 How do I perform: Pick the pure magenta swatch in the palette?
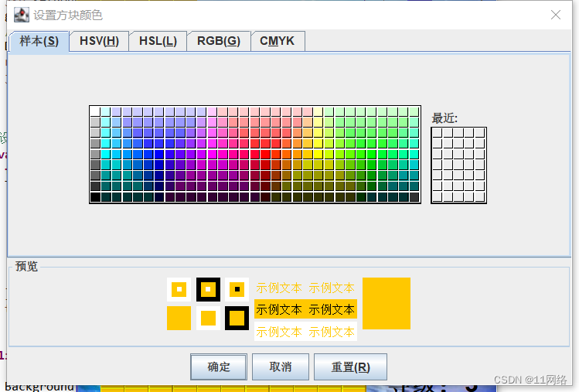[x=213, y=154]
